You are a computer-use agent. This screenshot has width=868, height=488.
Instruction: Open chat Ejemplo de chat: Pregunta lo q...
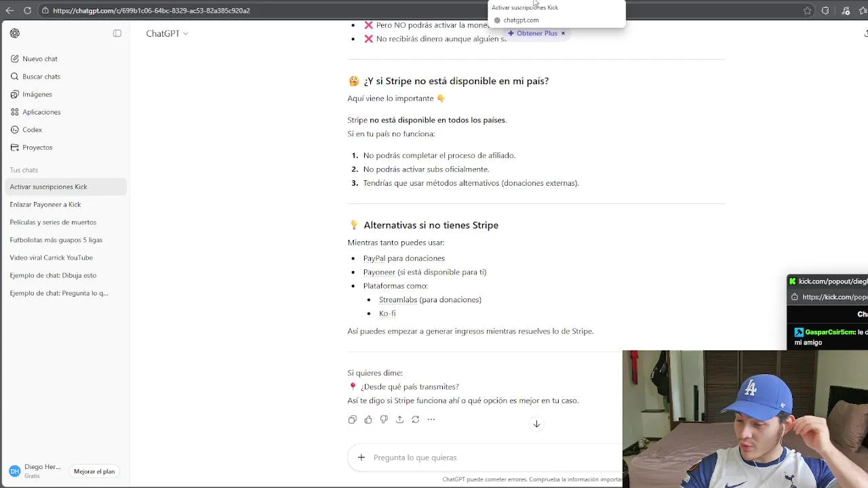tap(66, 293)
